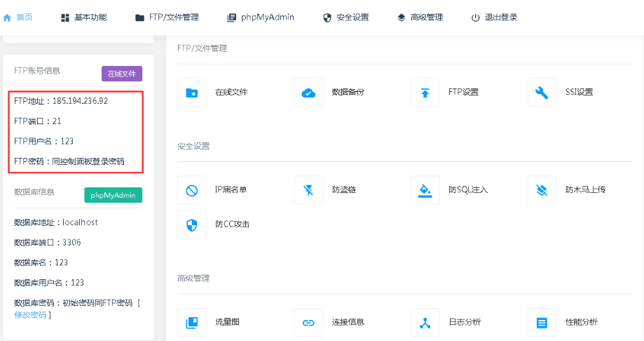Open the 日志分析 icon tile
Viewport: 644px width, 341px height.
pyautogui.click(x=425, y=323)
